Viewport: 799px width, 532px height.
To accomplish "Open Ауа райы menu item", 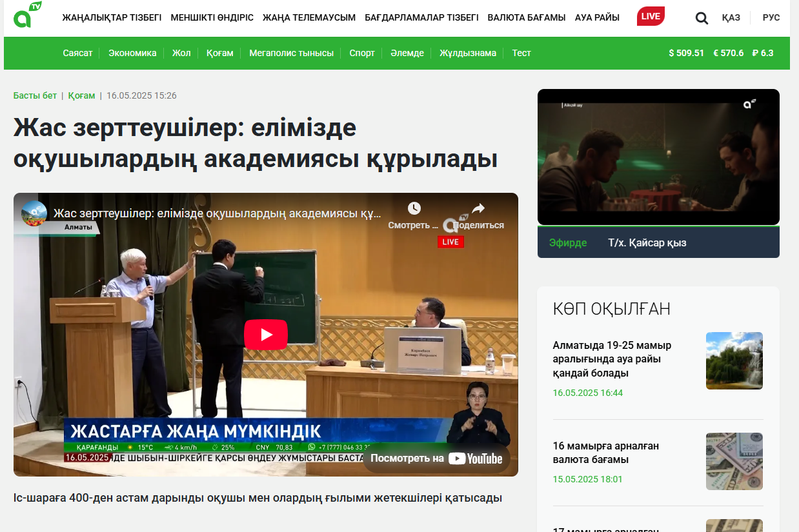I will pos(597,17).
